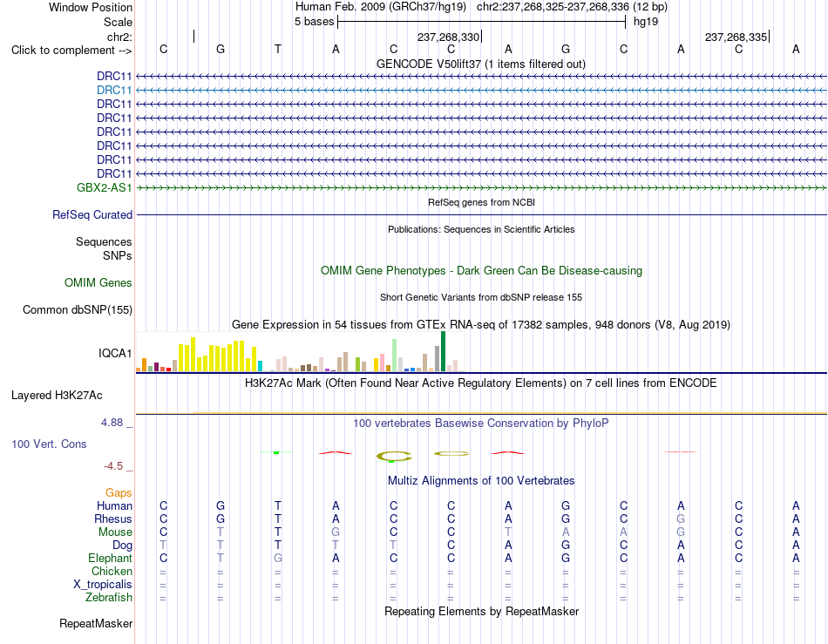Image resolution: width=828 pixels, height=644 pixels.
Task: Open '100 vertebrates Basewise Conservation by PhyloP' title
Action: click(480, 423)
